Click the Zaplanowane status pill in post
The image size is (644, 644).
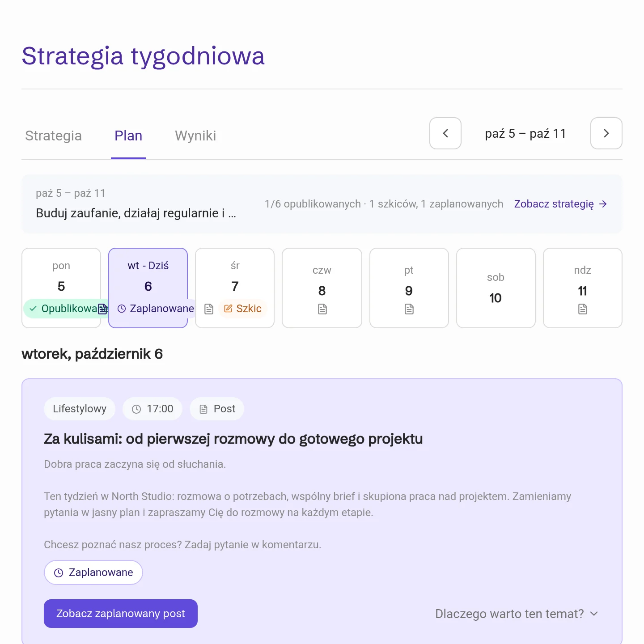point(93,572)
